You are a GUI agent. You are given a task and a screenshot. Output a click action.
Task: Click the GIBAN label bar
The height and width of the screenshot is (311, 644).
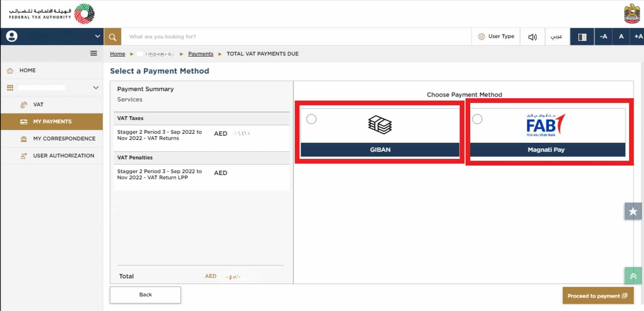click(x=380, y=150)
